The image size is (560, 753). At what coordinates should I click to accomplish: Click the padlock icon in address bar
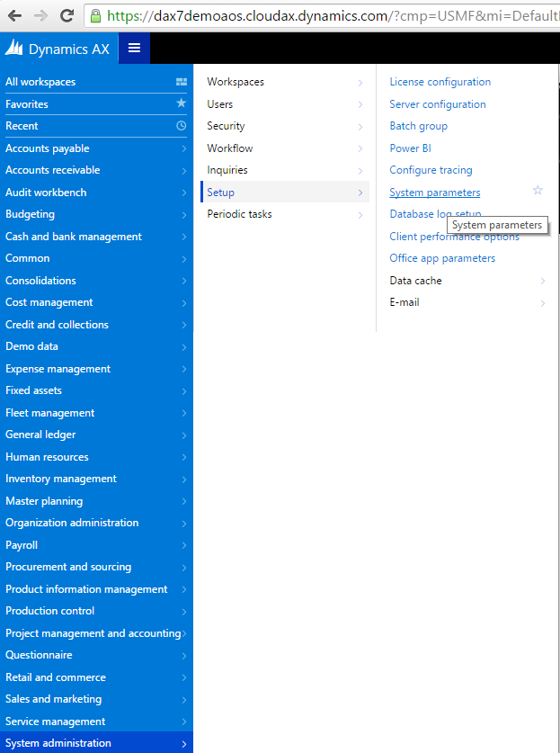pos(95,15)
